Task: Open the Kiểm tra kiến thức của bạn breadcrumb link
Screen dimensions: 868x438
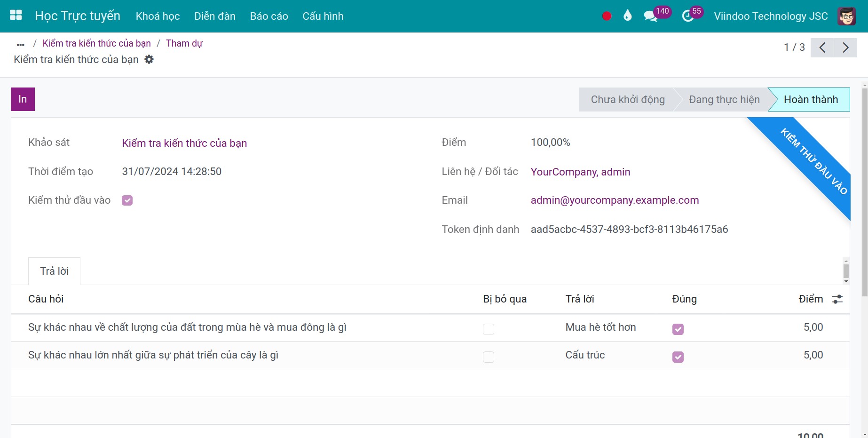Action: (97, 43)
